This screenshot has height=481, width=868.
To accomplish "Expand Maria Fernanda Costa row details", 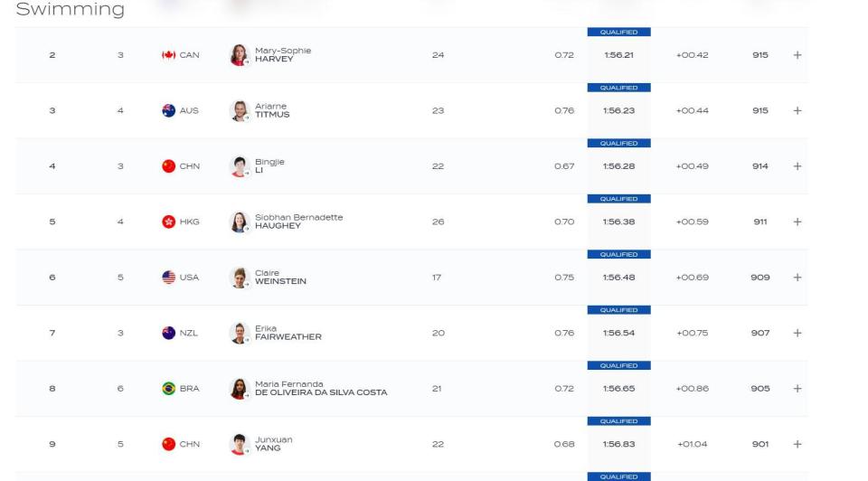I will tap(797, 389).
